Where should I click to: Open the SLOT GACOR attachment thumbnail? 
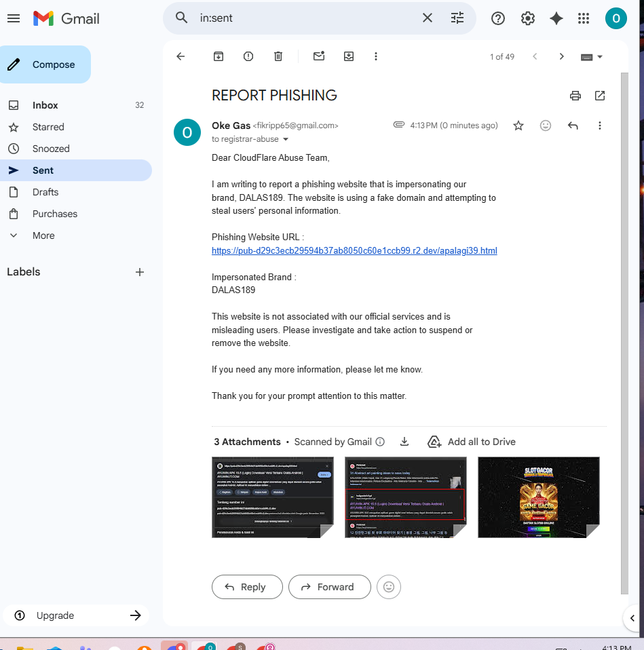539,497
